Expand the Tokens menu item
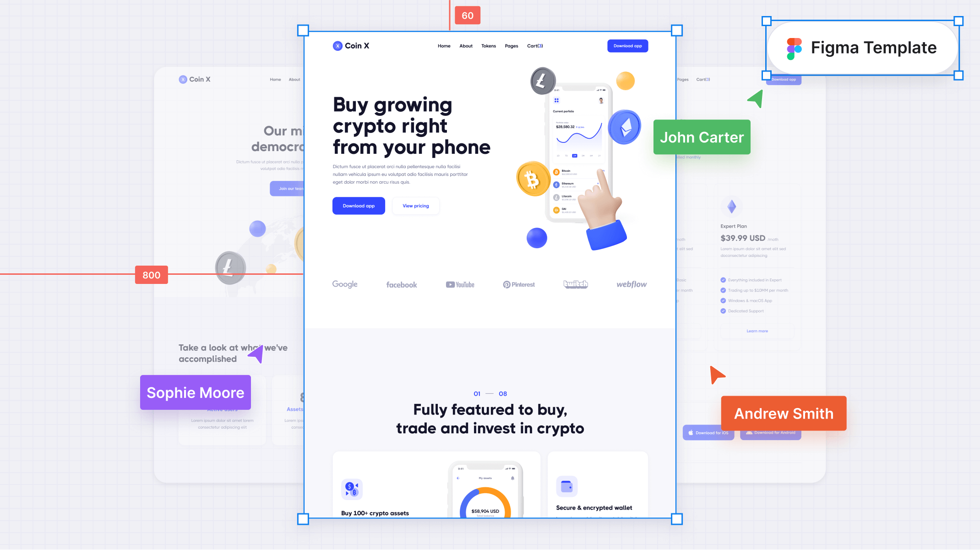The height and width of the screenshot is (550, 980). point(488,46)
